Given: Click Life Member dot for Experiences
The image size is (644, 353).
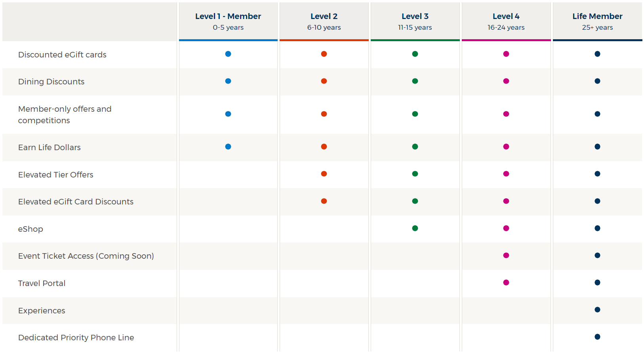Looking at the screenshot, I should point(597,310).
